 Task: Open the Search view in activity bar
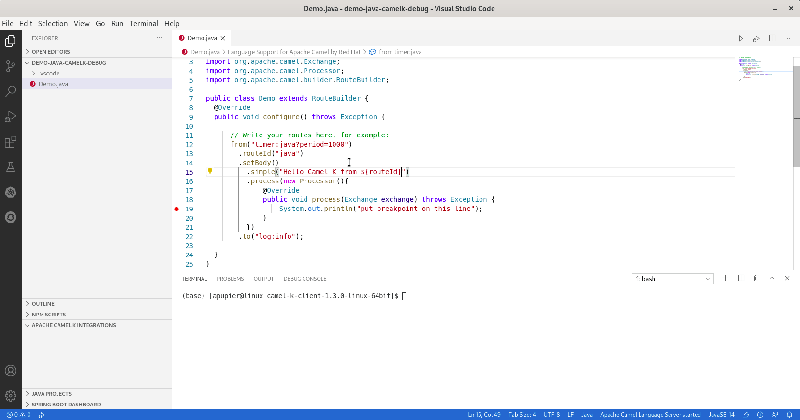[10, 91]
